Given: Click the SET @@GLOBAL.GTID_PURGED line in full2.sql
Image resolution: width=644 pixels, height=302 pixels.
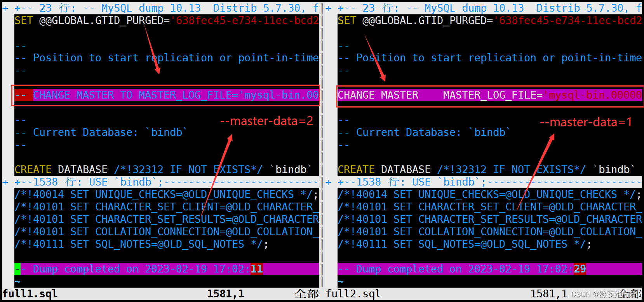Looking at the screenshot, I should (490, 21).
